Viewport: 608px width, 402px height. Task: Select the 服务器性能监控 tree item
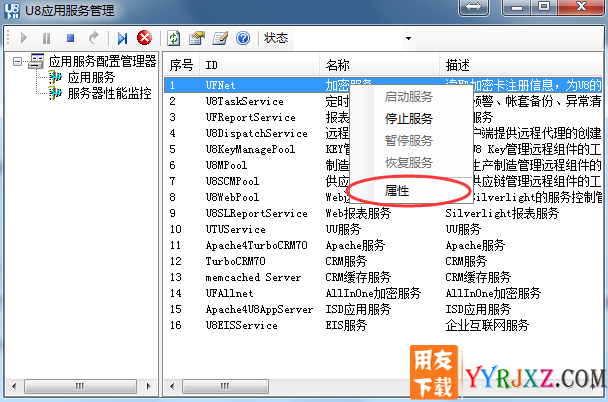[110, 93]
